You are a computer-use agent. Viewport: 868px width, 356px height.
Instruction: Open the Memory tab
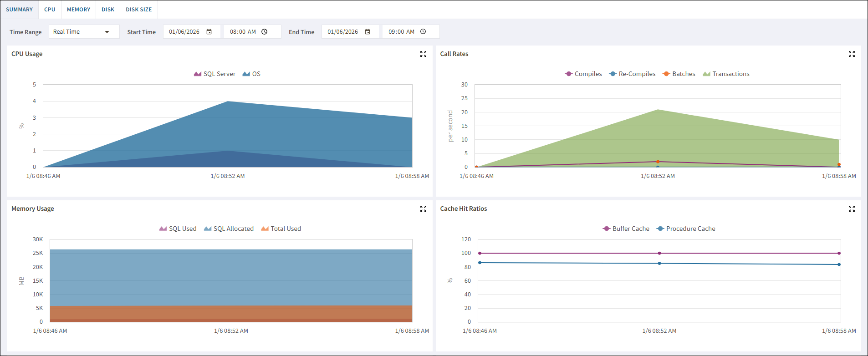point(78,10)
